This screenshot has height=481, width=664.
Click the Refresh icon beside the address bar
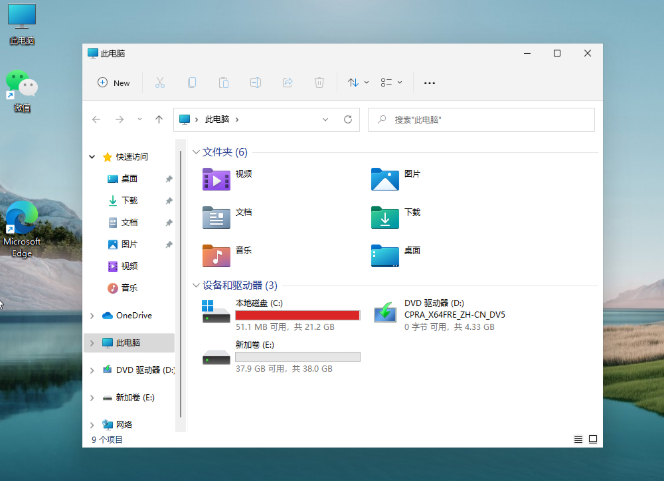tap(348, 119)
